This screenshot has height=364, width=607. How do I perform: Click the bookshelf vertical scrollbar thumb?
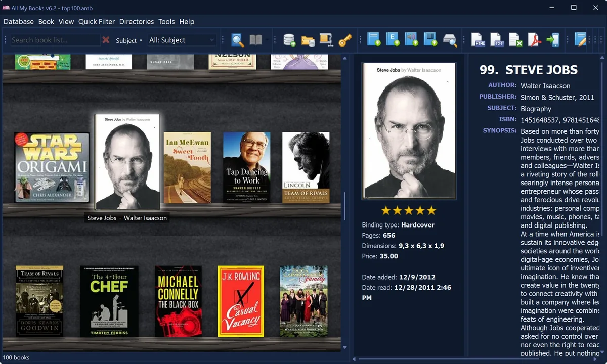point(345,205)
